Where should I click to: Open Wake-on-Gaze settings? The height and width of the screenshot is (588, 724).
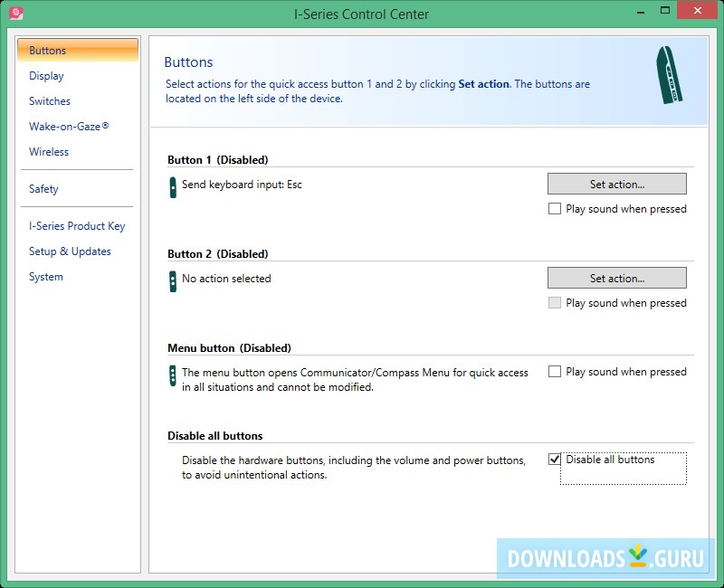click(x=69, y=127)
